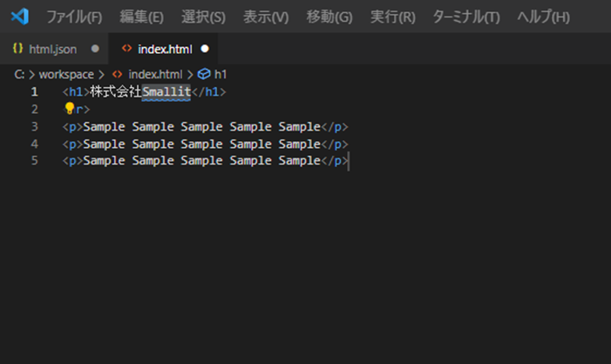Open the ファイル(F) menu
Image resolution: width=611 pixels, height=364 pixels.
(x=74, y=17)
